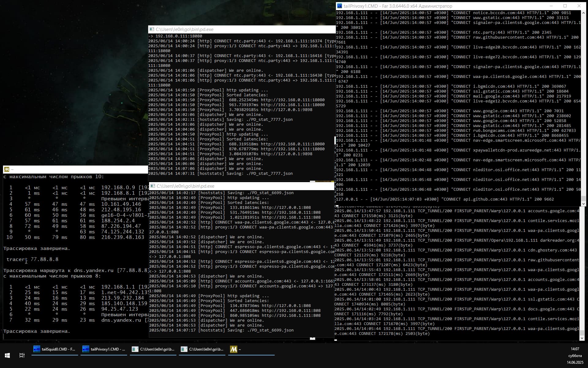Click the last 'Трассировка завершена.' line

(37, 331)
